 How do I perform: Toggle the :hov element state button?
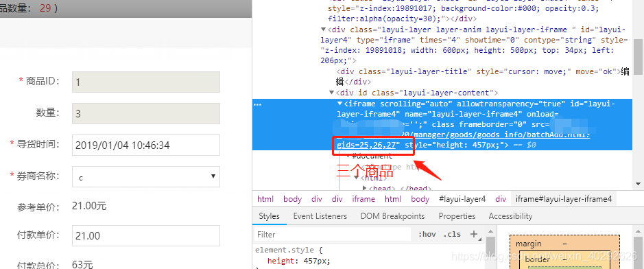coord(427,235)
